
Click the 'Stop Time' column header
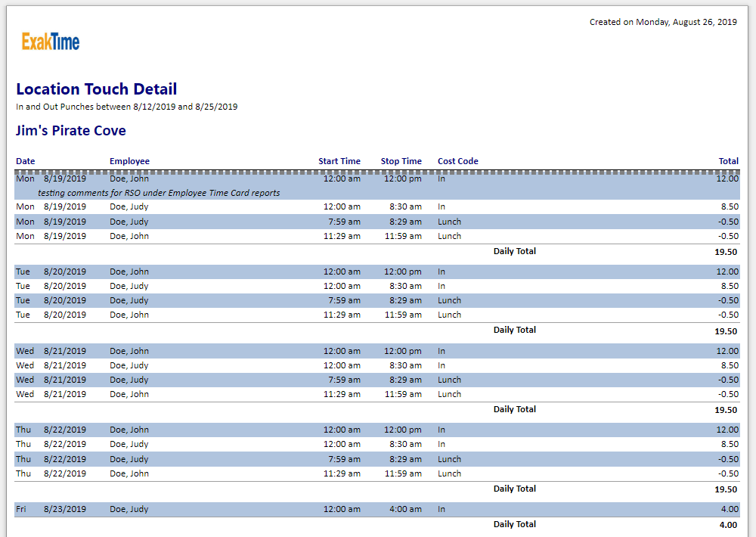(401, 161)
